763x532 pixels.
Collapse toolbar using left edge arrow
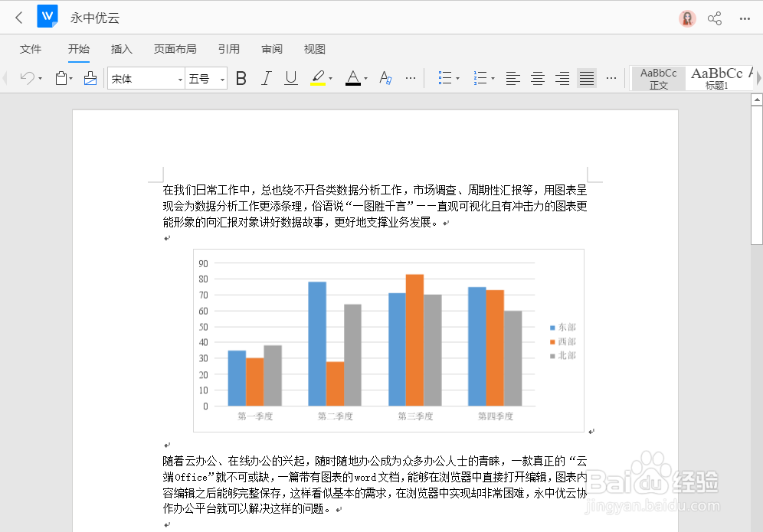click(x=5, y=78)
